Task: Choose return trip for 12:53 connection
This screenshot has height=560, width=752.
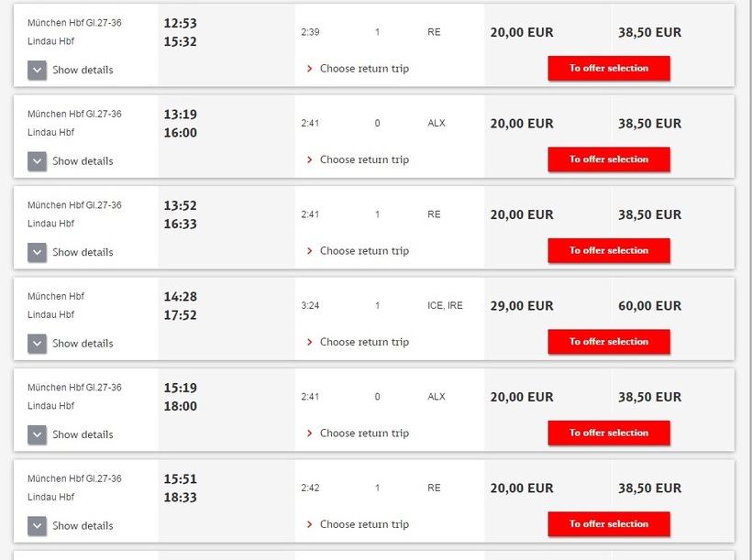Action: 363,69
